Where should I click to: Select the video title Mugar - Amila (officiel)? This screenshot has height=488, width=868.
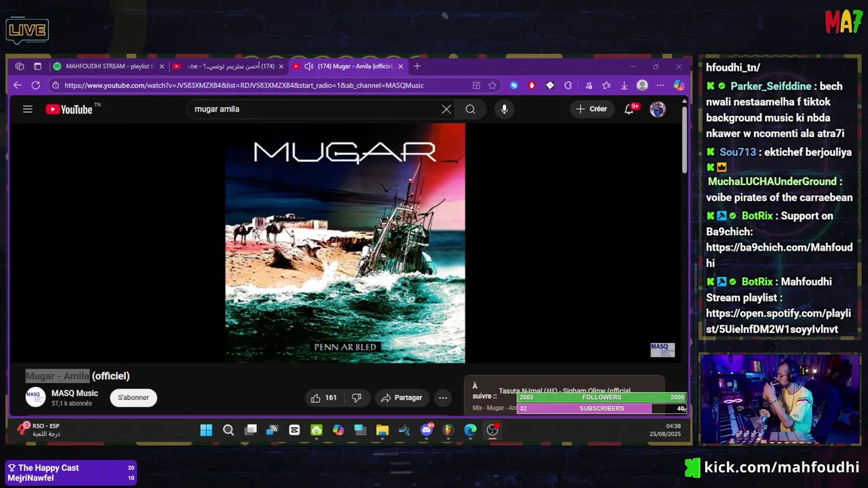tap(77, 375)
